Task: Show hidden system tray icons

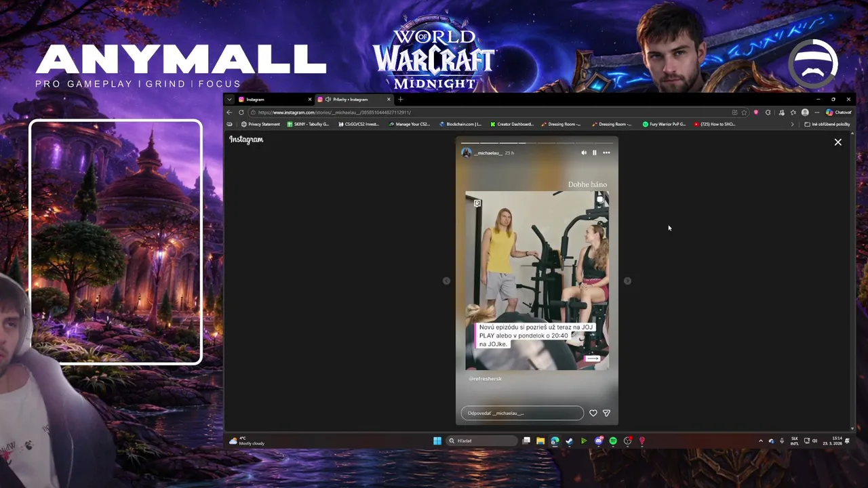Action: pyautogui.click(x=760, y=441)
